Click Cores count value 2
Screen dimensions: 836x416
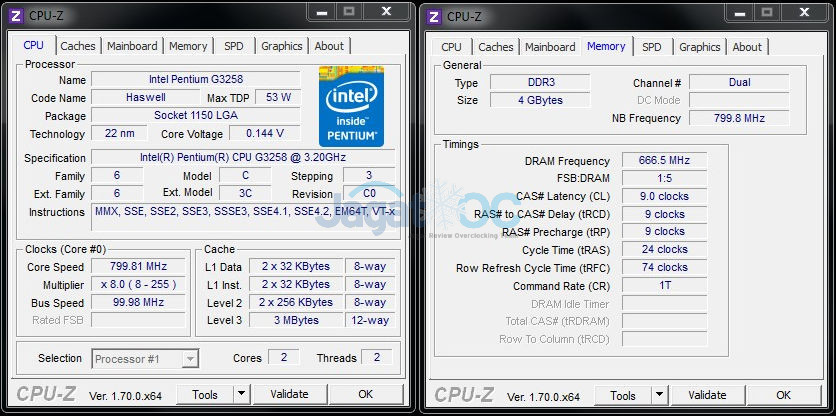284,357
